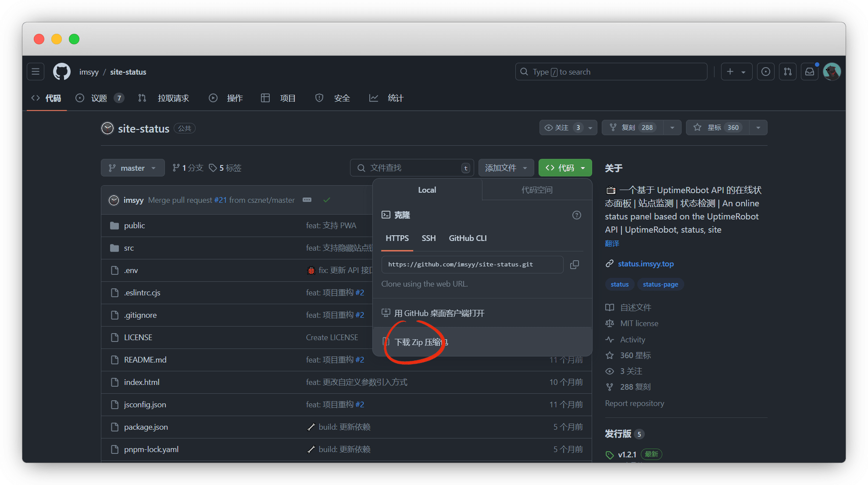Open the package.json file
The image size is (868, 485).
(x=146, y=427)
